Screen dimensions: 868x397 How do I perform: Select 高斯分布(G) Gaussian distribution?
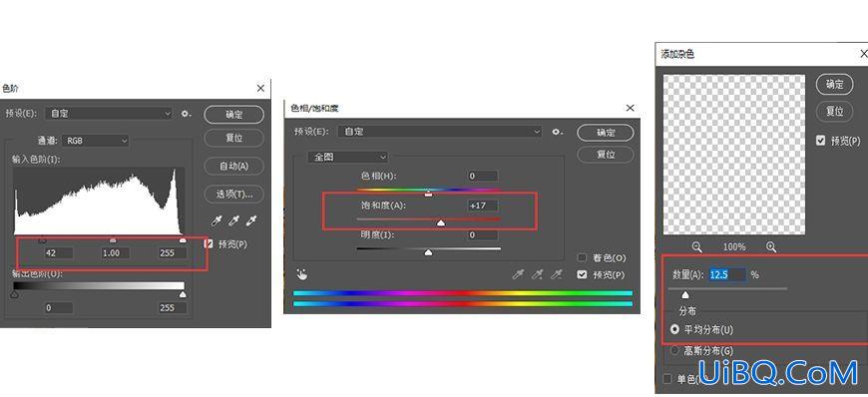click(x=674, y=350)
